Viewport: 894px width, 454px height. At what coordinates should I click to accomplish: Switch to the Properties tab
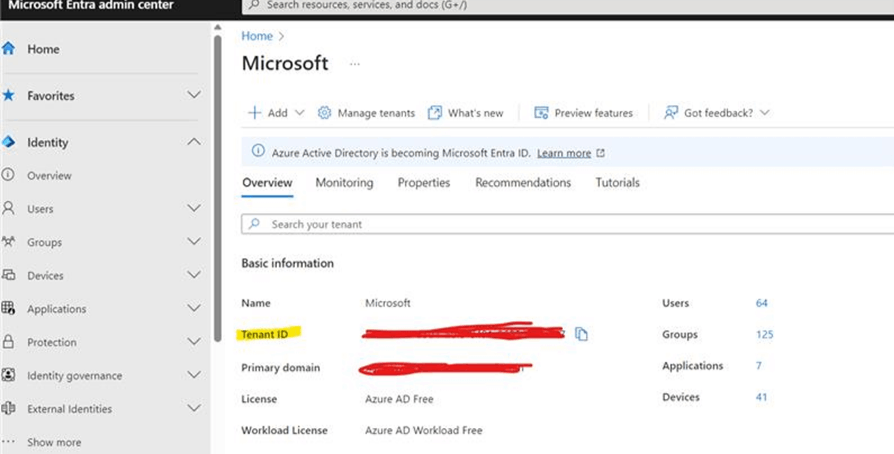coord(424,183)
